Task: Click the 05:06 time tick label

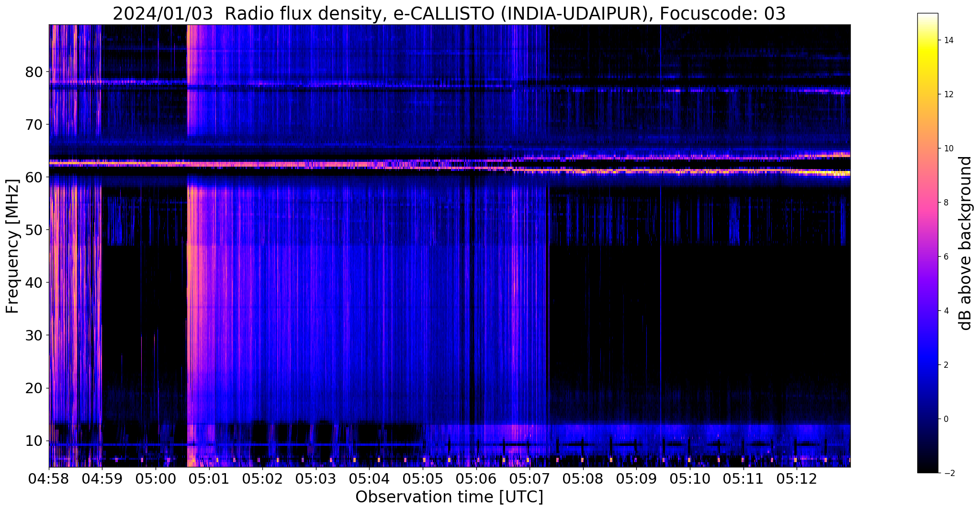Action: (x=476, y=478)
